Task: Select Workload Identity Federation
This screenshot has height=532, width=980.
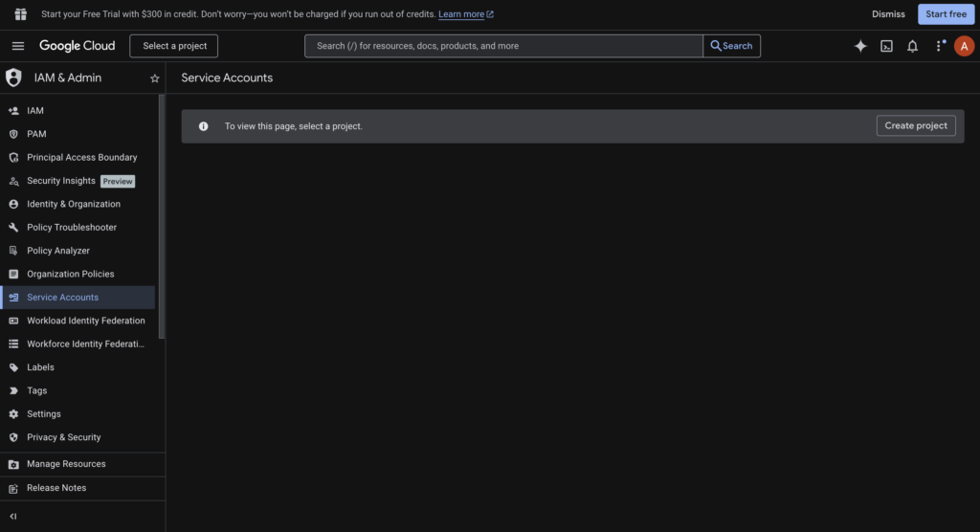Action: click(86, 321)
